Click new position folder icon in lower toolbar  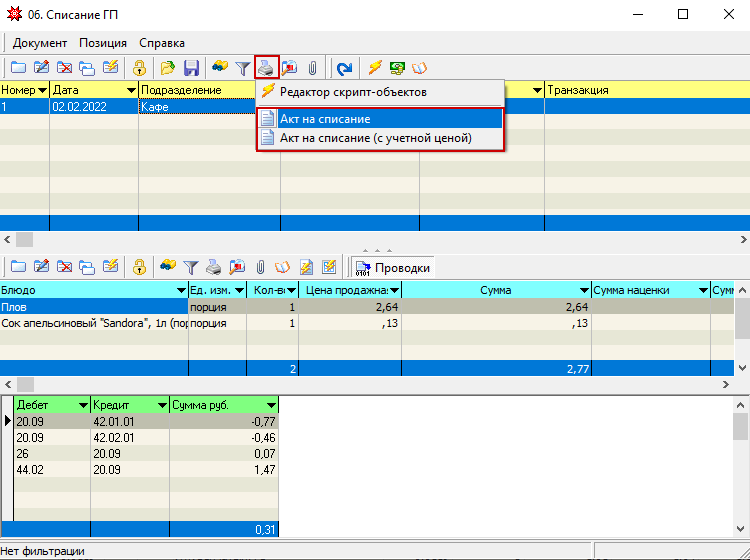(x=18, y=266)
